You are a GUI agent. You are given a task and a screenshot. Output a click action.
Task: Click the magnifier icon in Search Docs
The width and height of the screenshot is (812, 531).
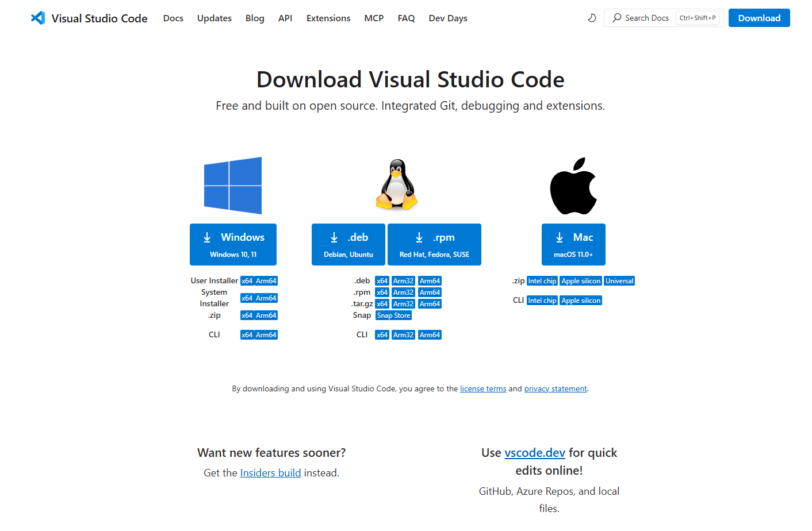click(617, 18)
